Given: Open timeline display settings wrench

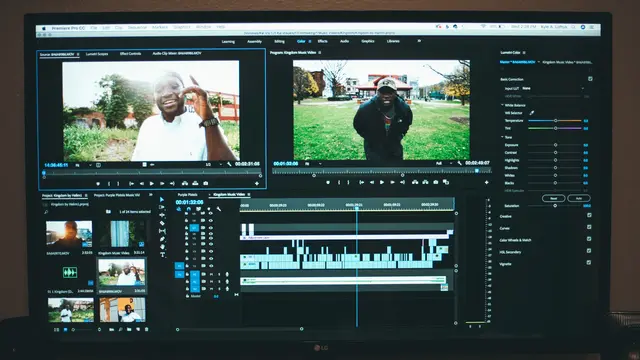Looking at the screenshot, I should click(x=219, y=209).
